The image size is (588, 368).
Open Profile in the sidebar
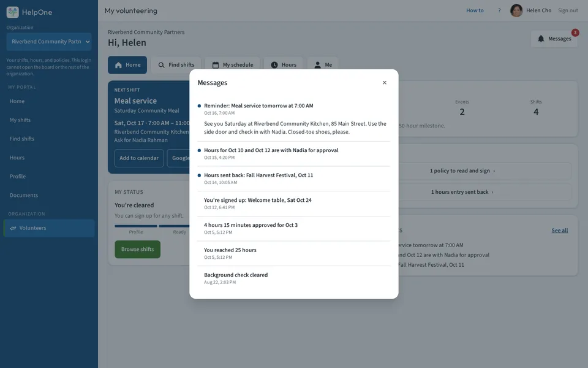click(49, 177)
